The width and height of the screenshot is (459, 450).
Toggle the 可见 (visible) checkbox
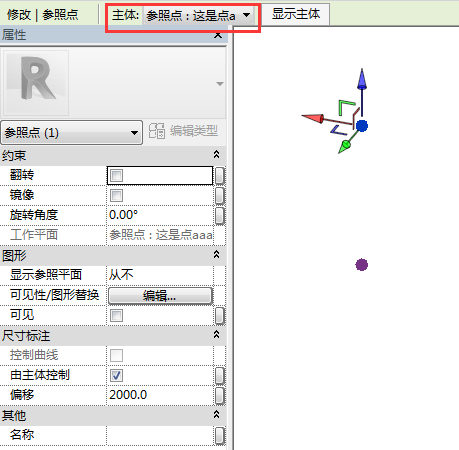[116, 315]
